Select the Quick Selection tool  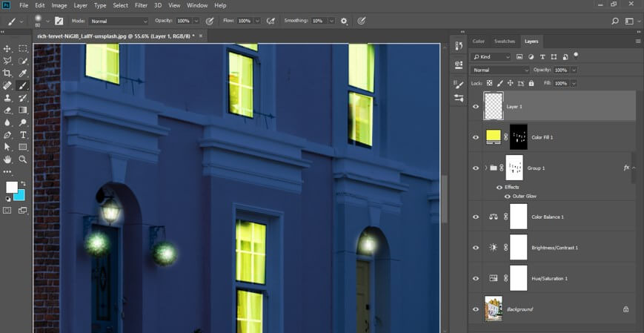tap(23, 61)
